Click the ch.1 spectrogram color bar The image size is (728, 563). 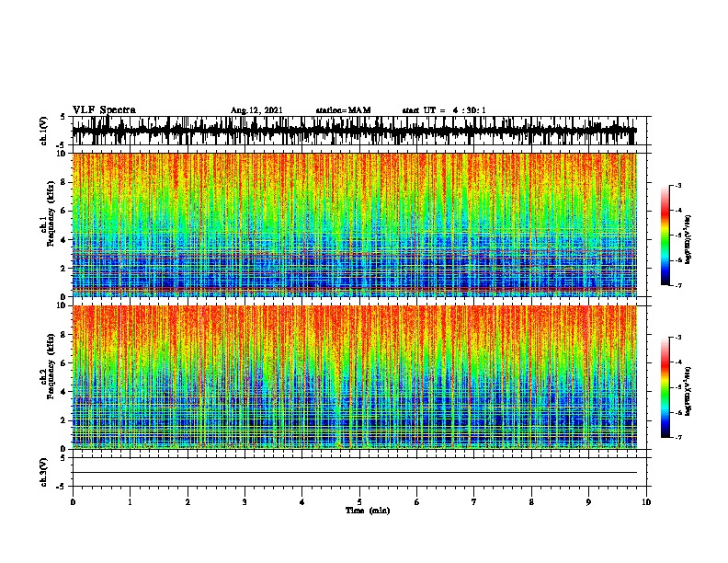[x=665, y=236]
